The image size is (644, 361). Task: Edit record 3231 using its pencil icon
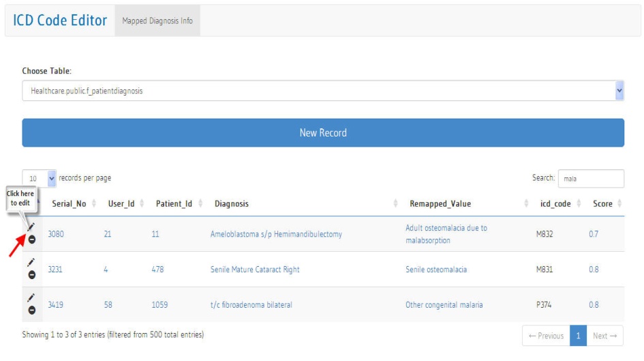(31, 262)
